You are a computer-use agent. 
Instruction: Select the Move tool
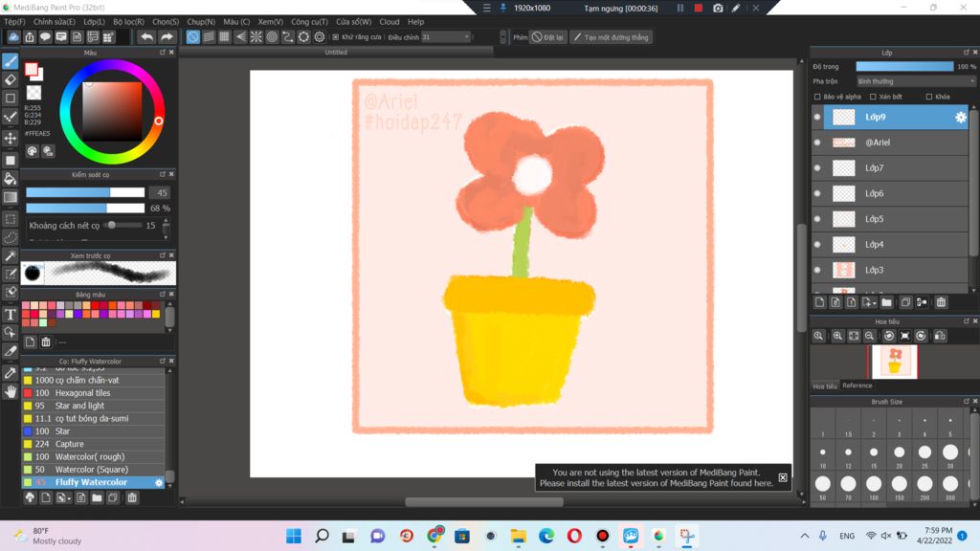[x=10, y=138]
